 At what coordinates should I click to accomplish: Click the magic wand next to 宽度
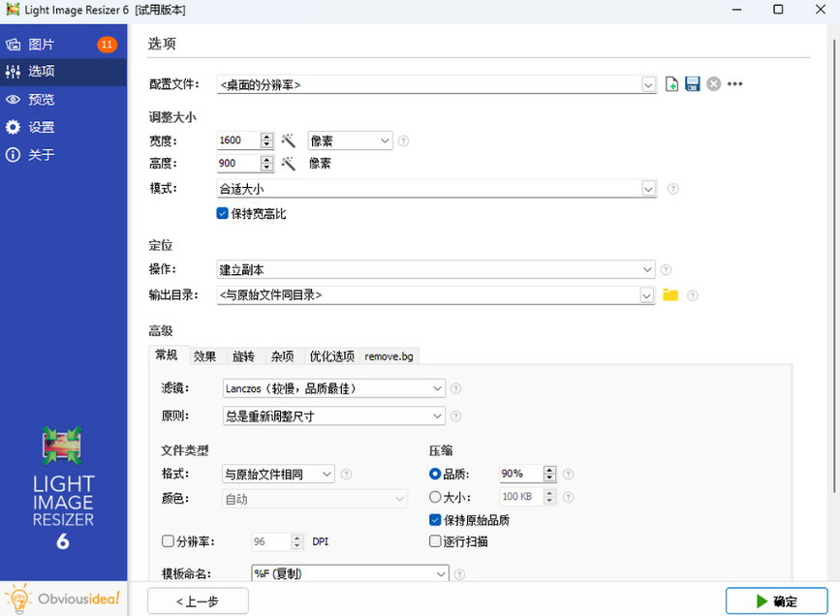288,140
